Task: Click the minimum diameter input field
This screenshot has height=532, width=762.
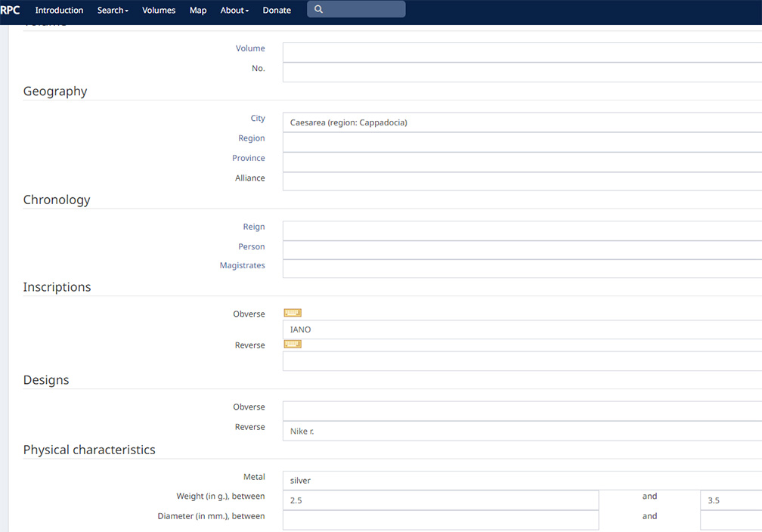Action: click(x=441, y=520)
